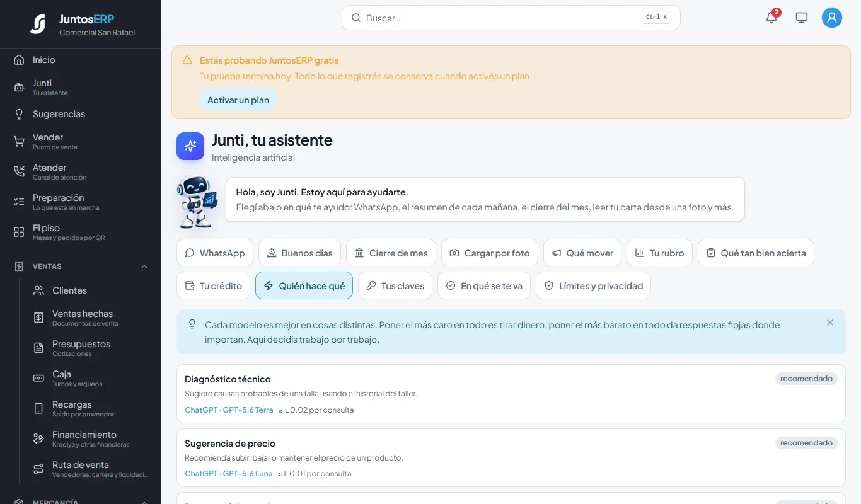Viewport: 861px width, 504px height.
Task: Click the Presupuestos document icon
Action: 38,348
